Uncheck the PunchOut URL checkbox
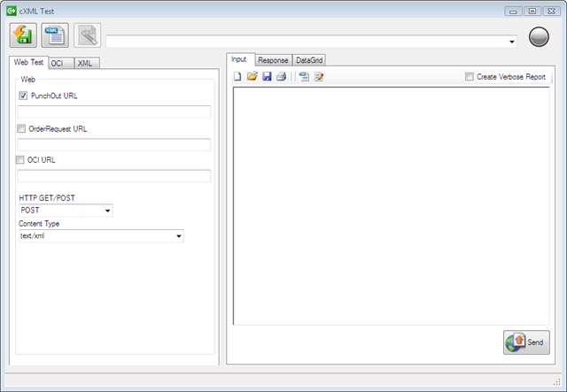The height and width of the screenshot is (392, 567). pyautogui.click(x=23, y=96)
